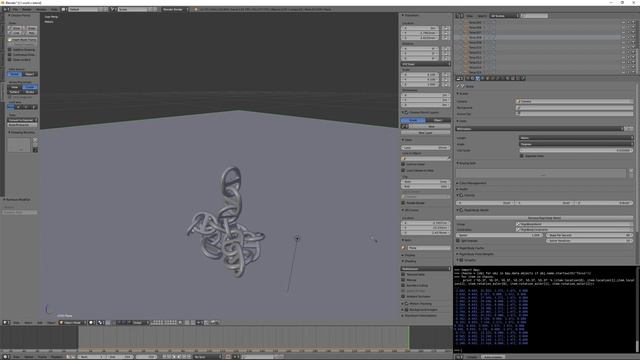
Task: Open the Physics properties tab
Action: click(x=522, y=78)
